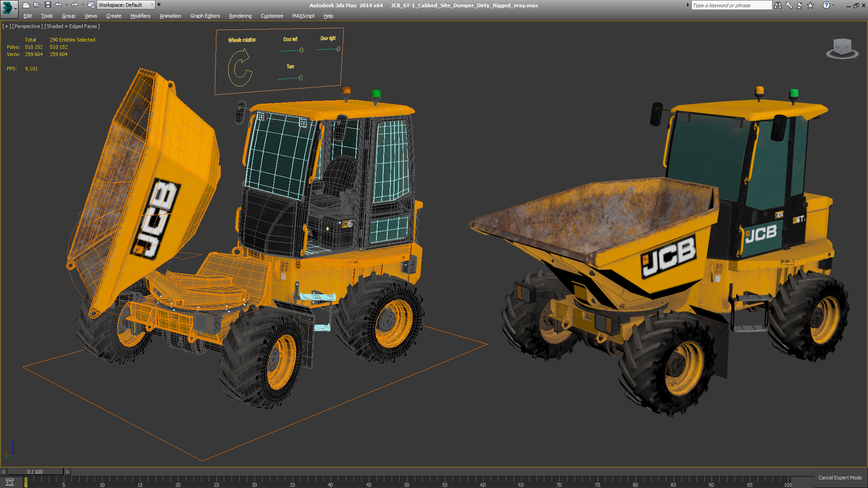Image resolution: width=868 pixels, height=488 pixels.
Task: Open [Shaded + Edged Faces] shading menu
Action: click(72, 26)
